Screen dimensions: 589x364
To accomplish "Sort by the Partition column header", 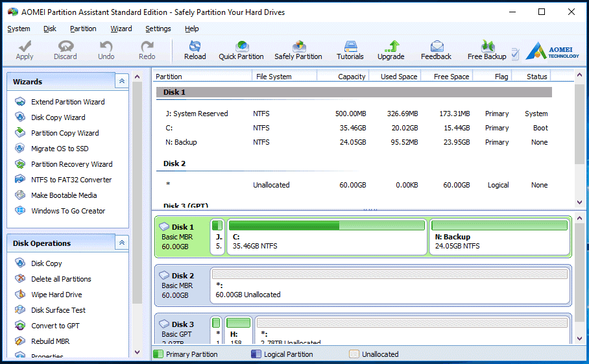I will 202,77.
